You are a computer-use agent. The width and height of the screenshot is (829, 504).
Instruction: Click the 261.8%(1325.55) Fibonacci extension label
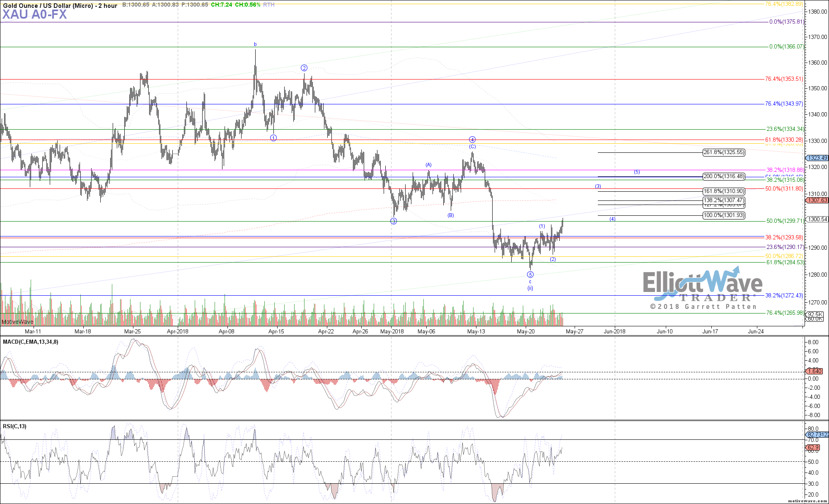point(724,152)
